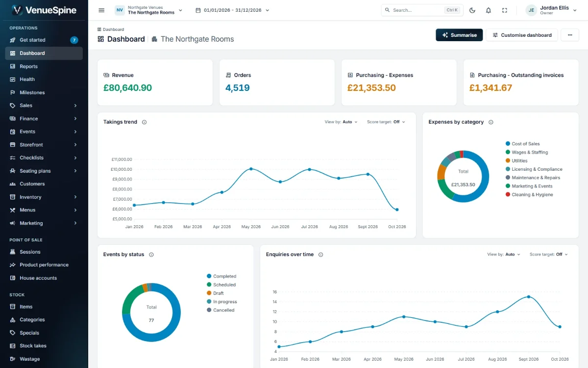Click the Takings trend info icon
588x368 pixels.
click(x=144, y=122)
